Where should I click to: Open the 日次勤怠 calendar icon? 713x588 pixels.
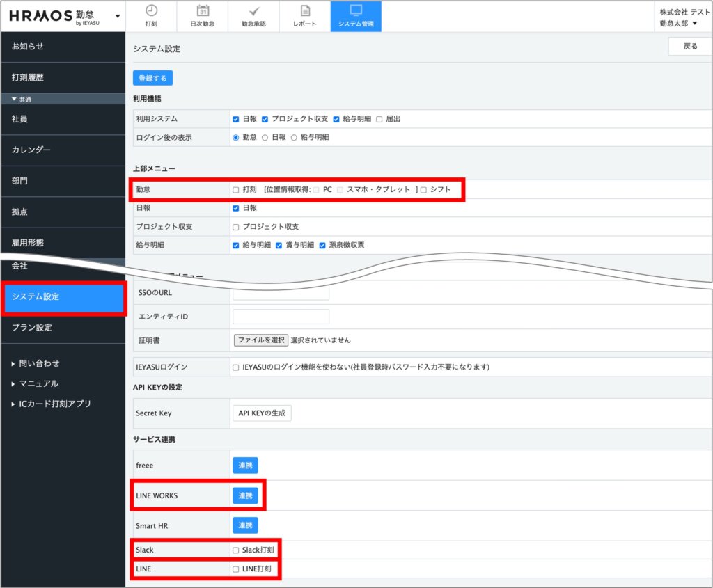point(202,11)
